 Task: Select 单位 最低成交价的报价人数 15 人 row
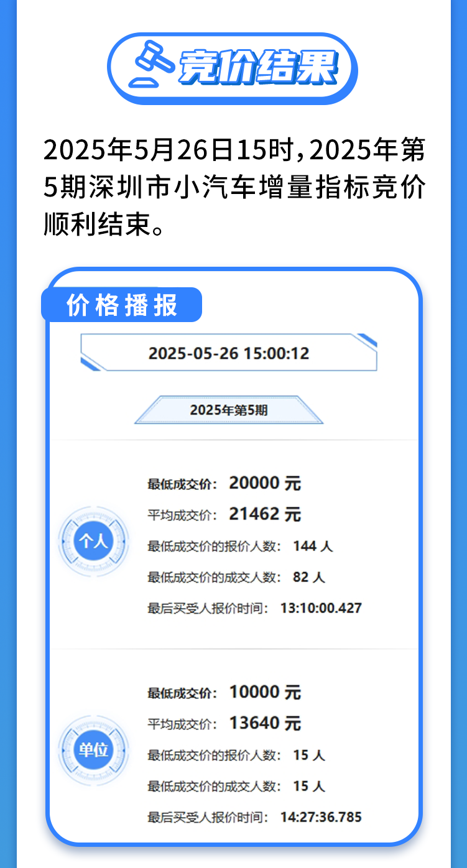click(236, 755)
